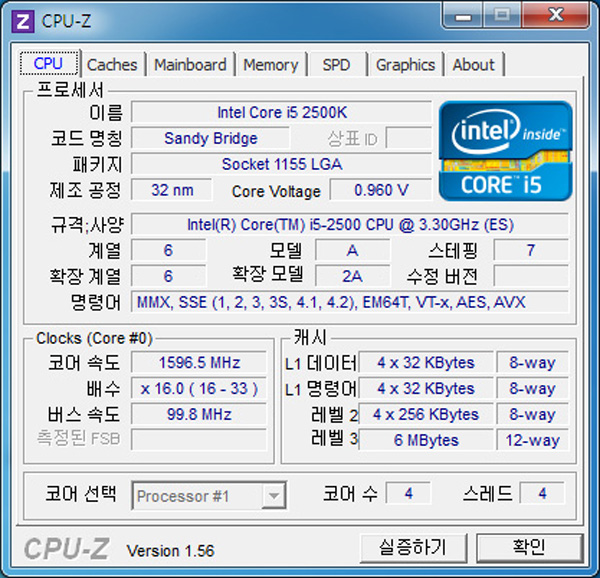Expand the Processor #1 selection dropdown
The image size is (600, 578).
click(x=274, y=496)
